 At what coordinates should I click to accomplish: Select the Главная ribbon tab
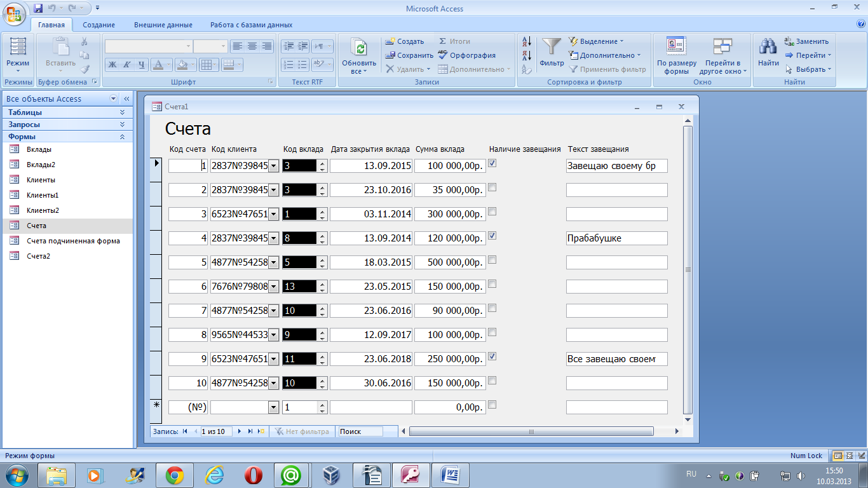[x=51, y=25]
